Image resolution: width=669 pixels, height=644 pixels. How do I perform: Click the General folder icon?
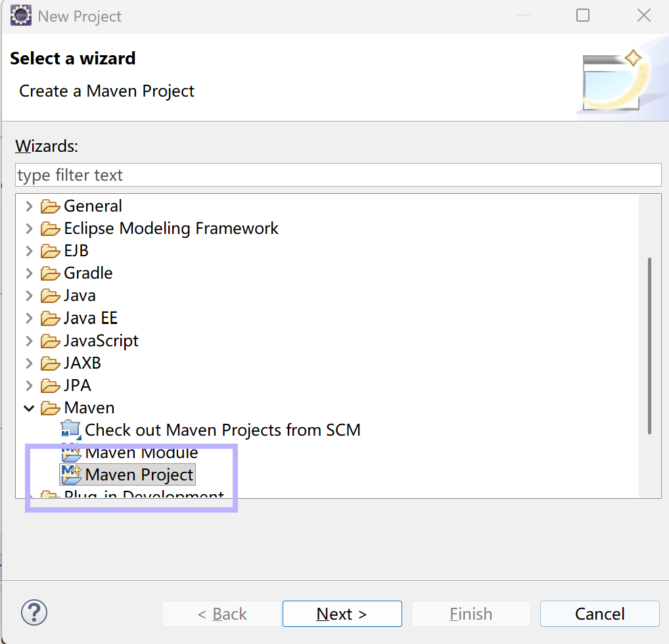50,206
